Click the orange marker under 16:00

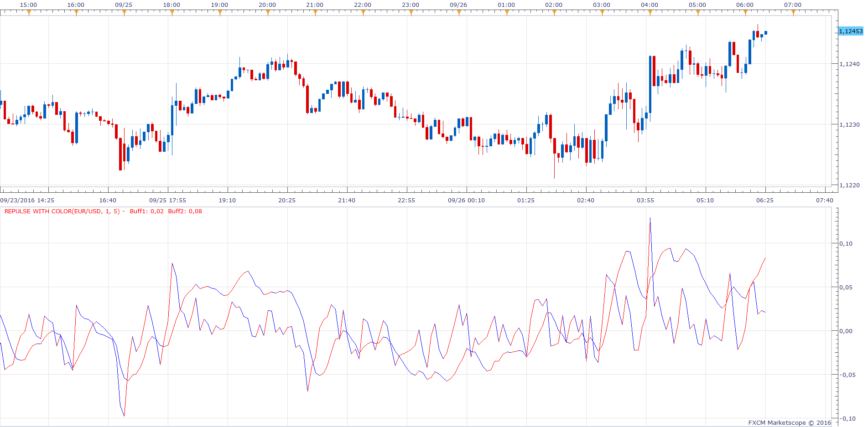(76, 13)
